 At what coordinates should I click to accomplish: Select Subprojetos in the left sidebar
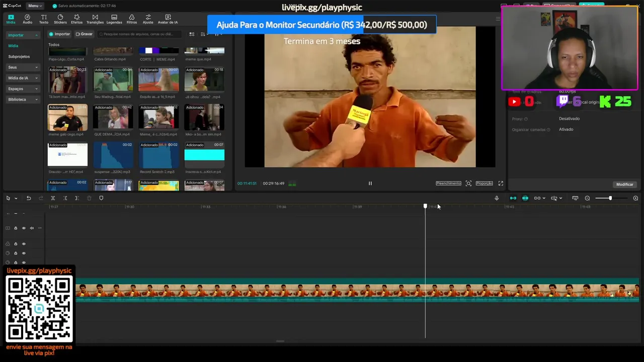[19, 57]
